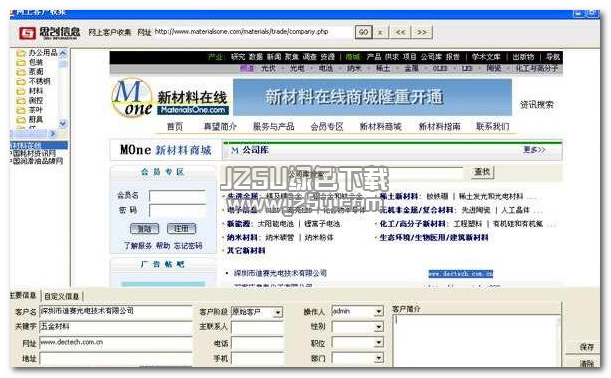Click the folder tree right scroll arrow
This screenshot has height=378, width=611.
53,134
